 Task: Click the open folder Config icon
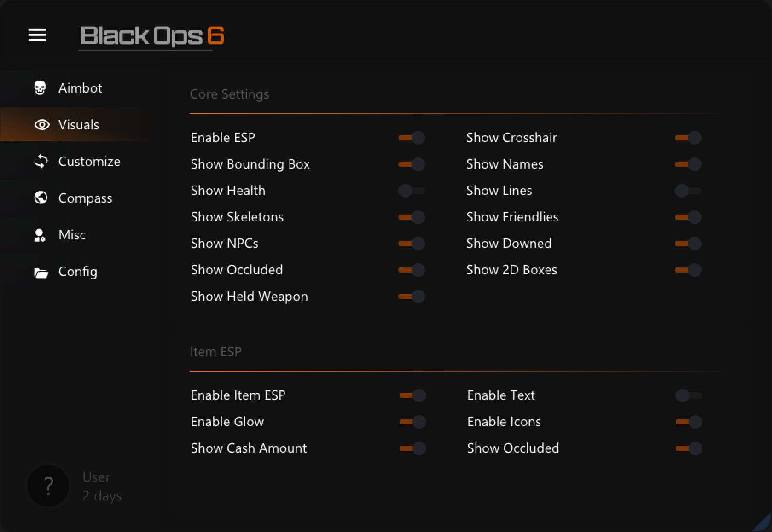tap(41, 272)
